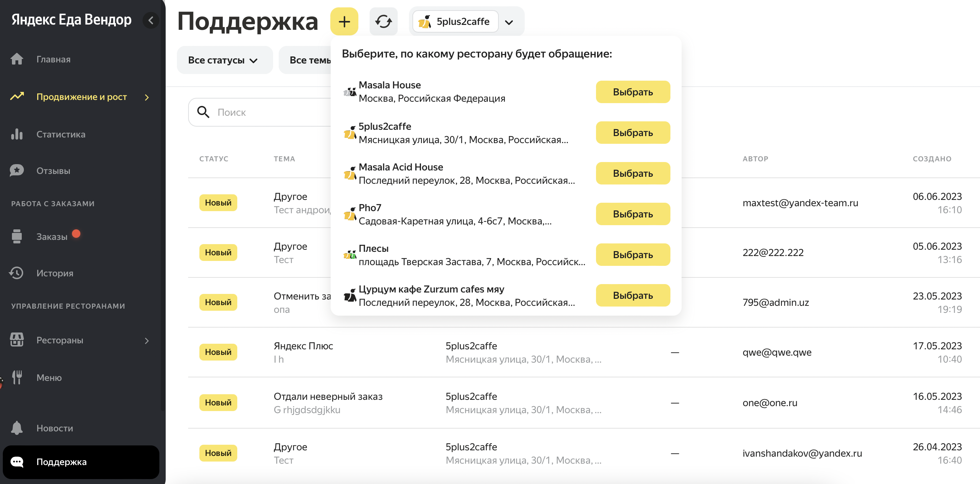Click Новый badge of 06.06.2023 ticket
This screenshot has height=484, width=980.
tap(218, 202)
